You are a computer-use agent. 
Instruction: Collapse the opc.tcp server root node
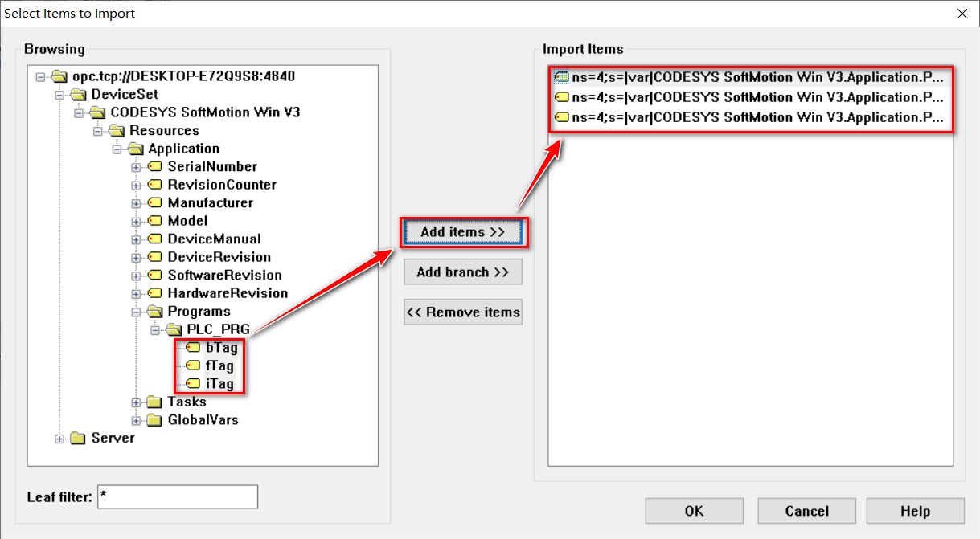(x=41, y=77)
